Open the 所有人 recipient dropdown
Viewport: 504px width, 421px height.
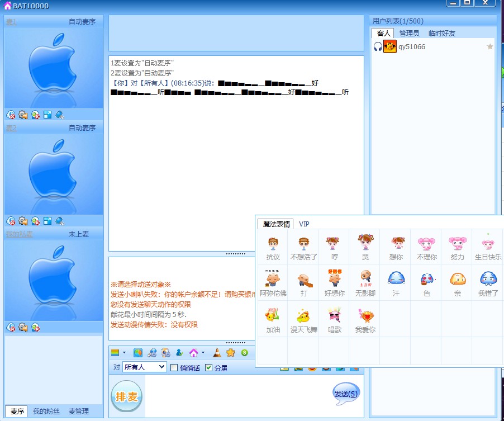click(144, 367)
